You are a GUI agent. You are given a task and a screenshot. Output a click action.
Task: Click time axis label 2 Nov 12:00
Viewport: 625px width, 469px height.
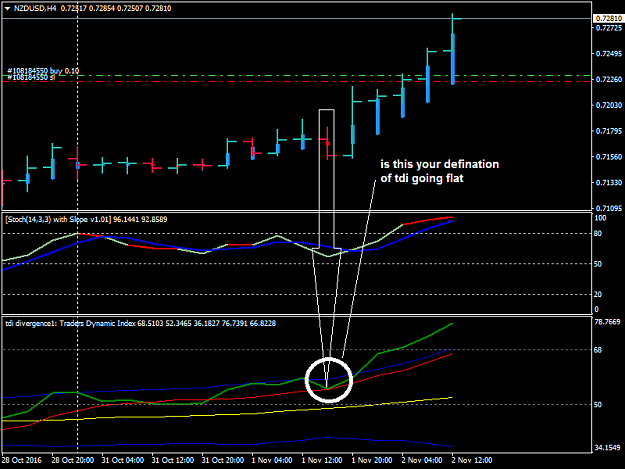[x=472, y=460]
